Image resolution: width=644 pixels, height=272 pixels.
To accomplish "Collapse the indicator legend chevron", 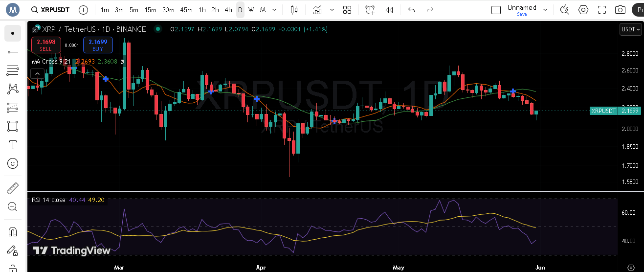I will [37, 74].
